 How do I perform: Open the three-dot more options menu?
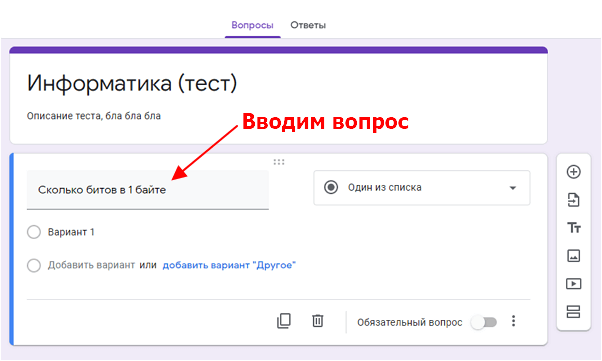tap(513, 321)
